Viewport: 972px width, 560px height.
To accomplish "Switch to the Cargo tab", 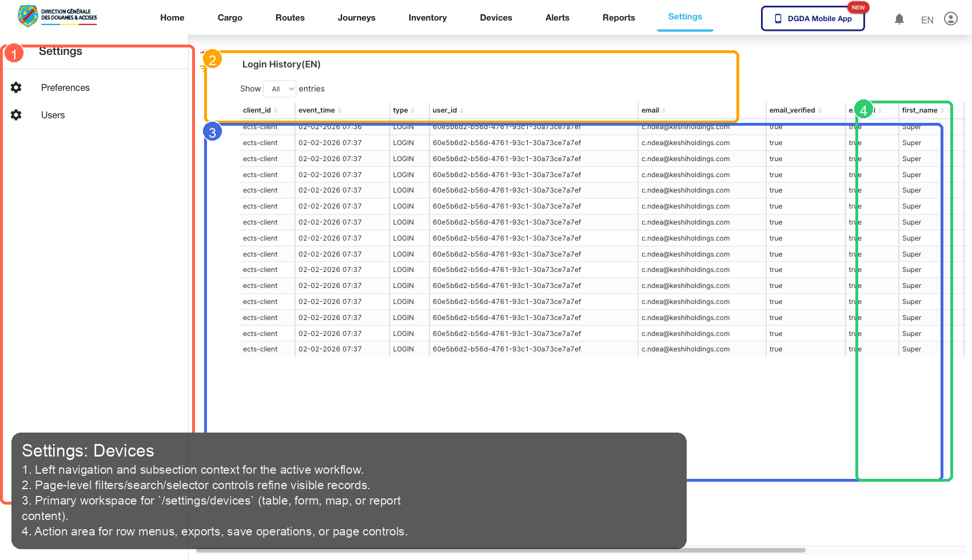I will tap(230, 18).
